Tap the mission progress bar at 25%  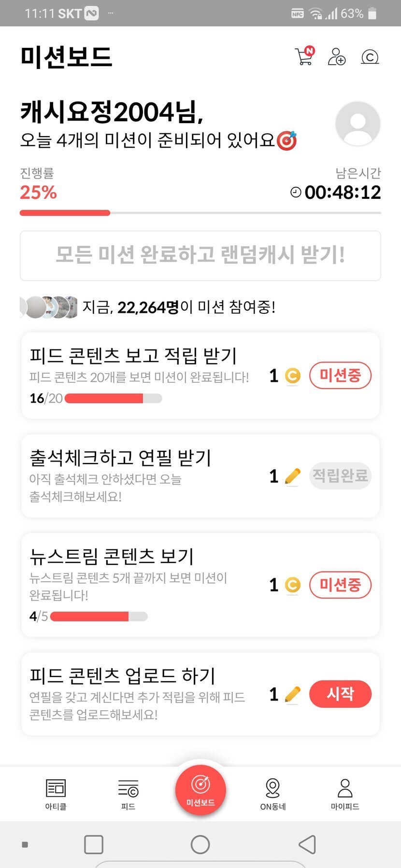tap(200, 212)
